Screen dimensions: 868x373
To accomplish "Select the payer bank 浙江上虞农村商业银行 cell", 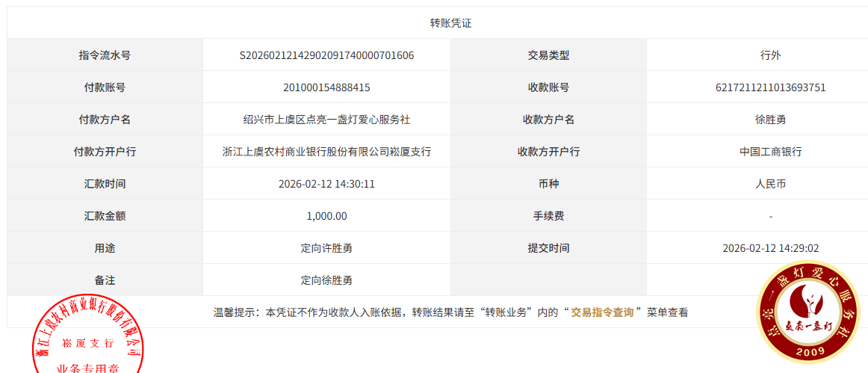I will click(326, 152).
